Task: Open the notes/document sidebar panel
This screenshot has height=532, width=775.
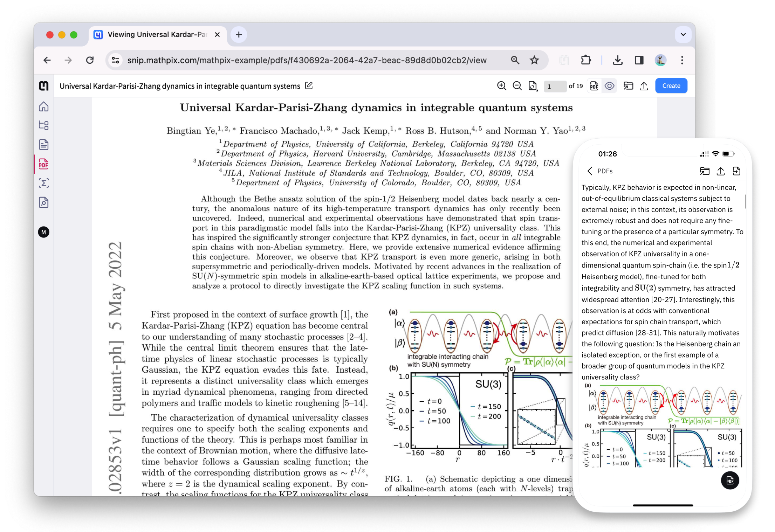Action: [x=43, y=144]
